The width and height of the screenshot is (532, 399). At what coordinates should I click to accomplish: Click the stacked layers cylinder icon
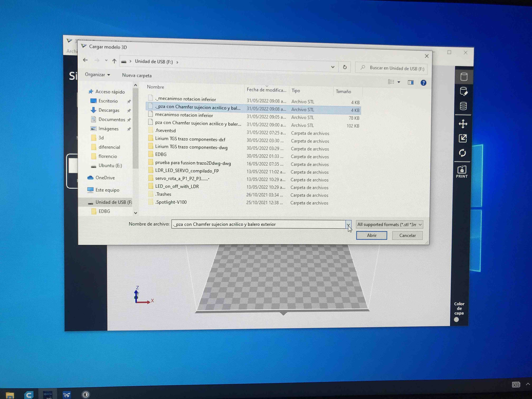pos(463,106)
